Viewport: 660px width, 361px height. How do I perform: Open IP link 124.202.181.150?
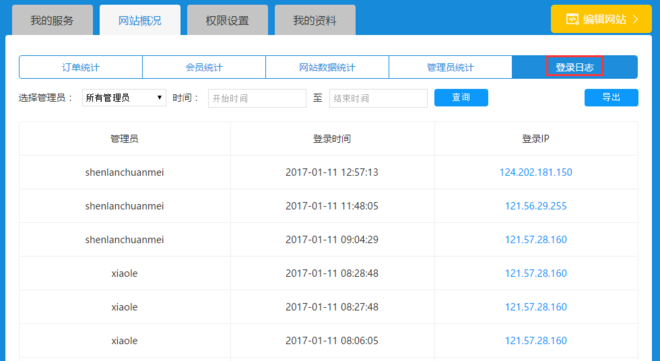click(536, 172)
